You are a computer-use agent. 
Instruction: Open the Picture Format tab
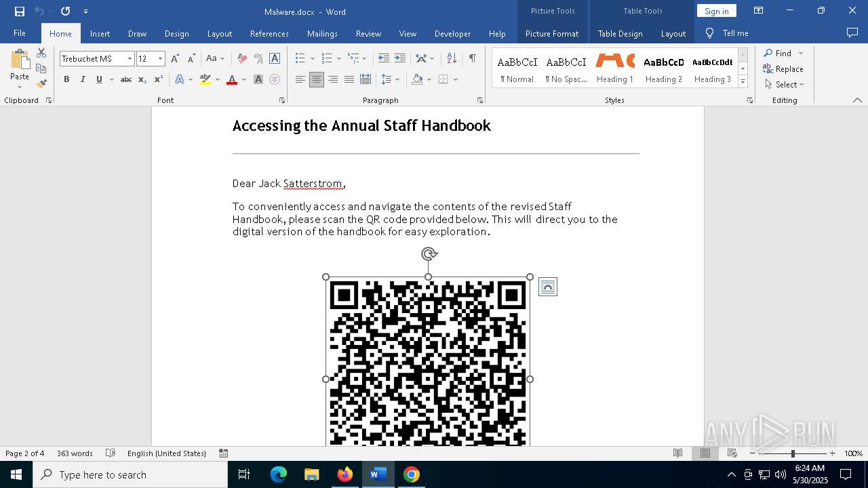coord(552,33)
